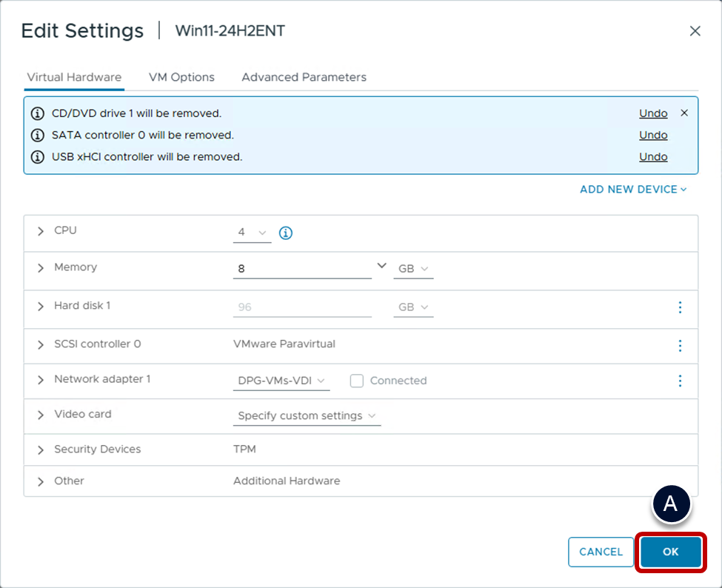
Task: Dismiss the removal notification banner
Action: click(684, 113)
